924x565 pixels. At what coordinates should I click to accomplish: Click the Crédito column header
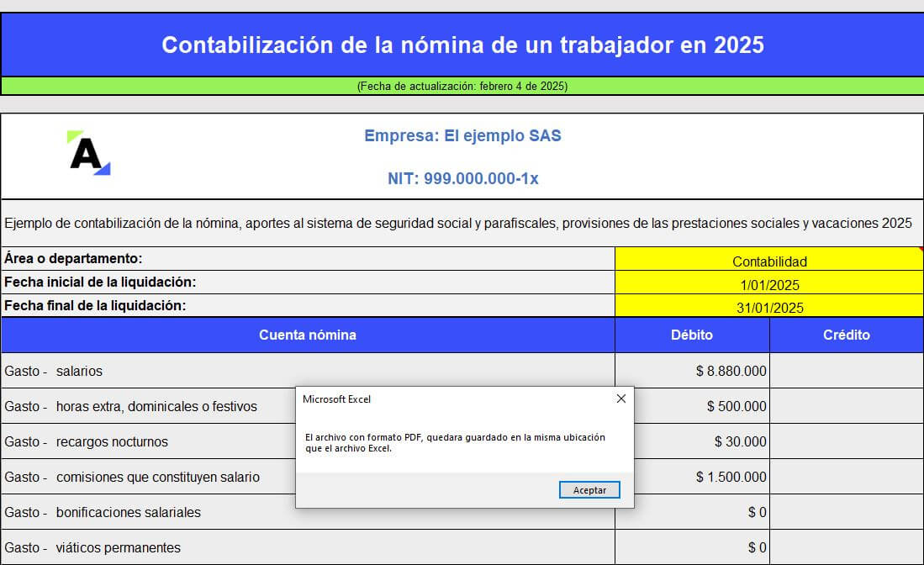tap(846, 335)
